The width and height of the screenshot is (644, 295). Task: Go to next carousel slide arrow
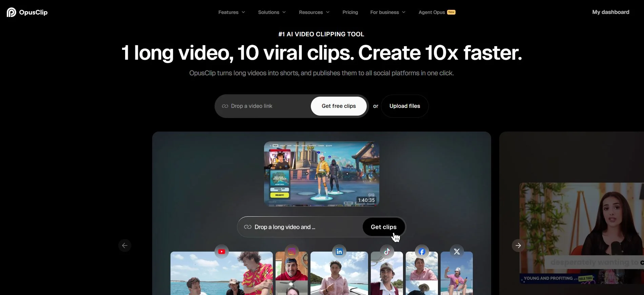click(518, 245)
